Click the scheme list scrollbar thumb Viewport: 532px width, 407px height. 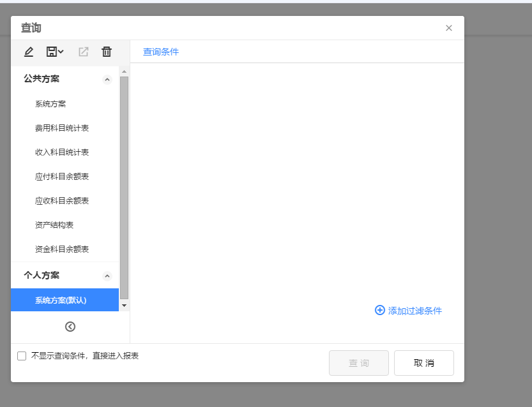[x=124, y=188]
